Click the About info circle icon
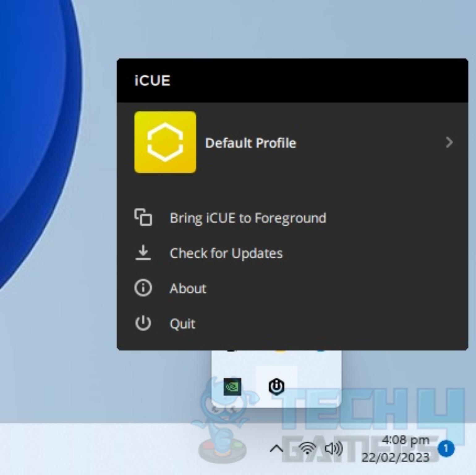Image resolution: width=476 pixels, height=475 pixels. tap(143, 288)
